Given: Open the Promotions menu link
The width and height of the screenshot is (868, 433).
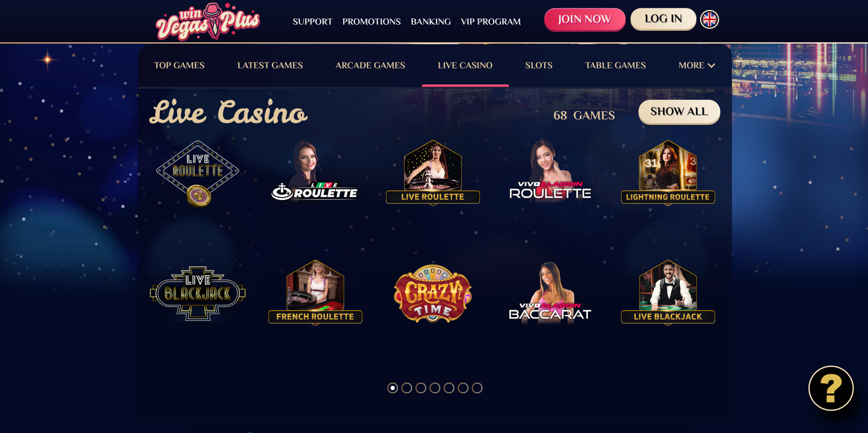Looking at the screenshot, I should 372,22.
